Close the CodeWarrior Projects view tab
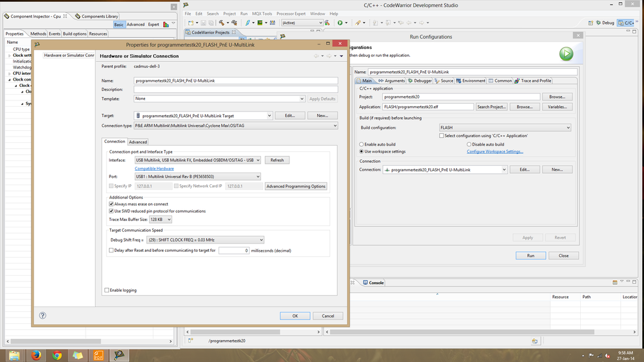 click(234, 32)
